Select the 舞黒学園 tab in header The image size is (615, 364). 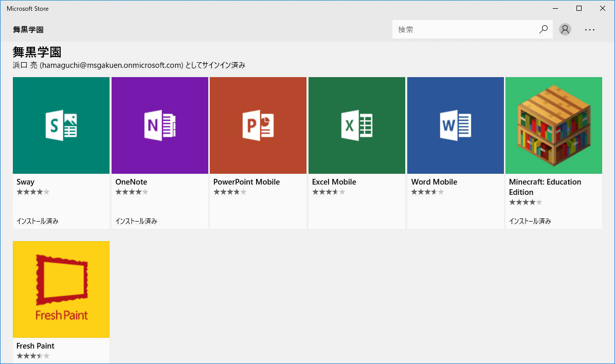pyautogui.click(x=28, y=30)
